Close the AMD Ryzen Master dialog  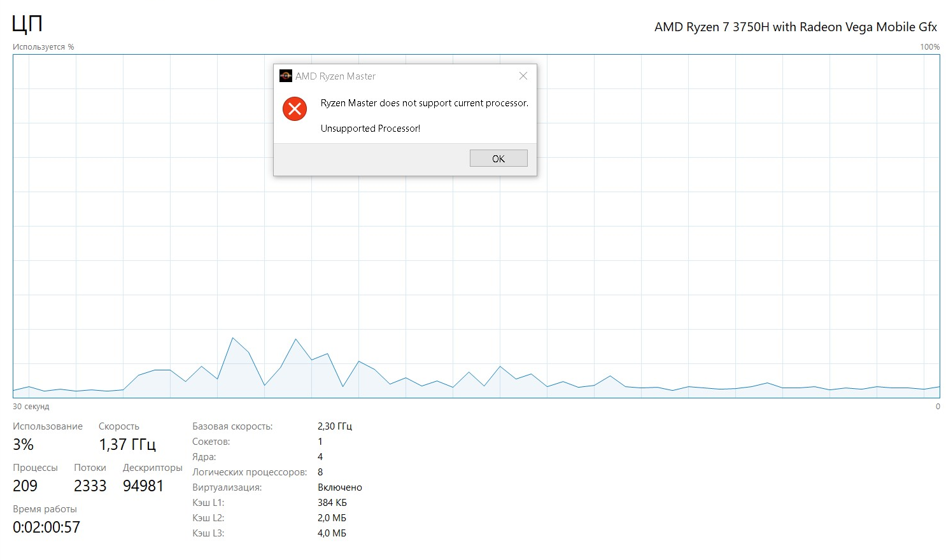pos(523,76)
